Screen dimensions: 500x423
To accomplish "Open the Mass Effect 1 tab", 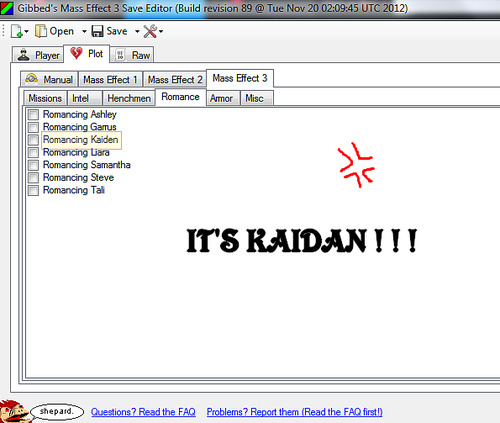I will coord(110,79).
